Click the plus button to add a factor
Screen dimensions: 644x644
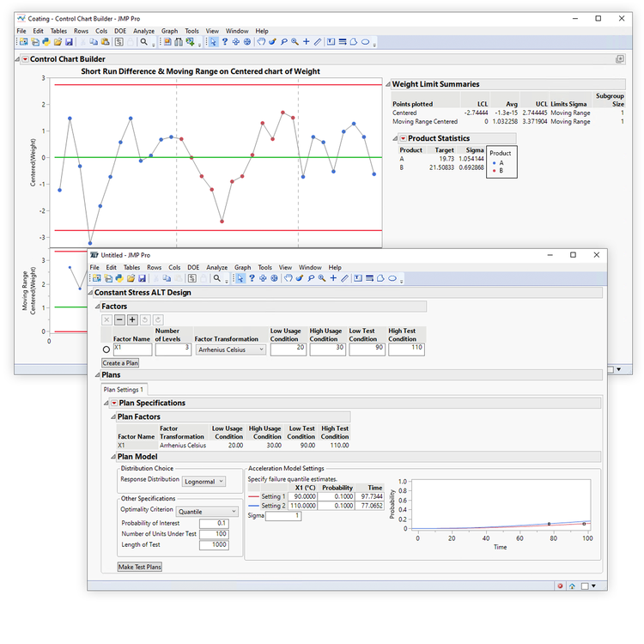[132, 319]
